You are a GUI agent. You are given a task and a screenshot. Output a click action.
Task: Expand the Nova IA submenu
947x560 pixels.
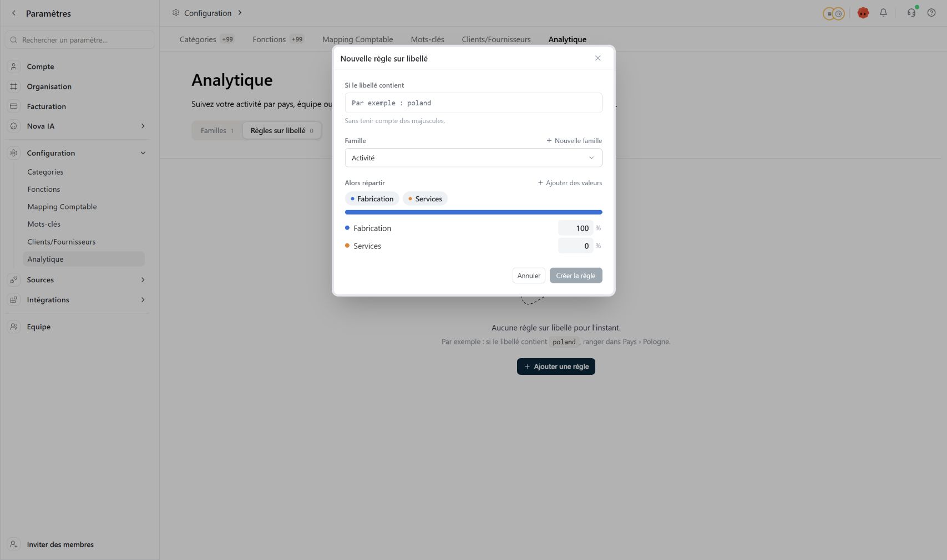click(x=143, y=126)
